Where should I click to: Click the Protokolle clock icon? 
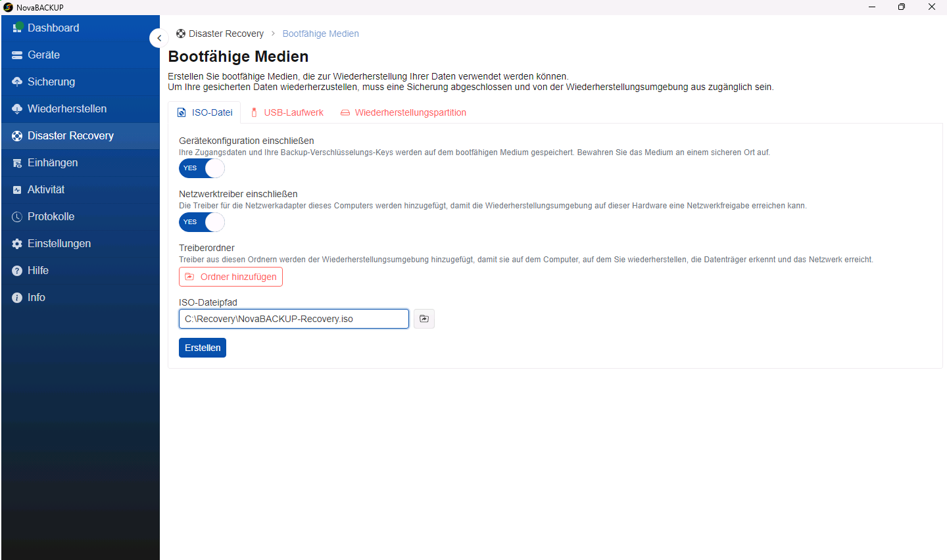point(17,217)
